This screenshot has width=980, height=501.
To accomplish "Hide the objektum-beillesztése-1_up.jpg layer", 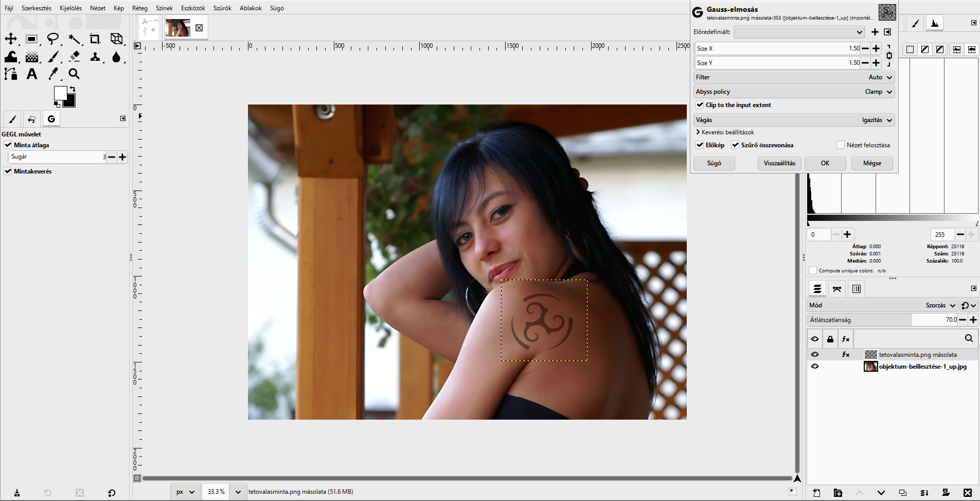I will (815, 367).
